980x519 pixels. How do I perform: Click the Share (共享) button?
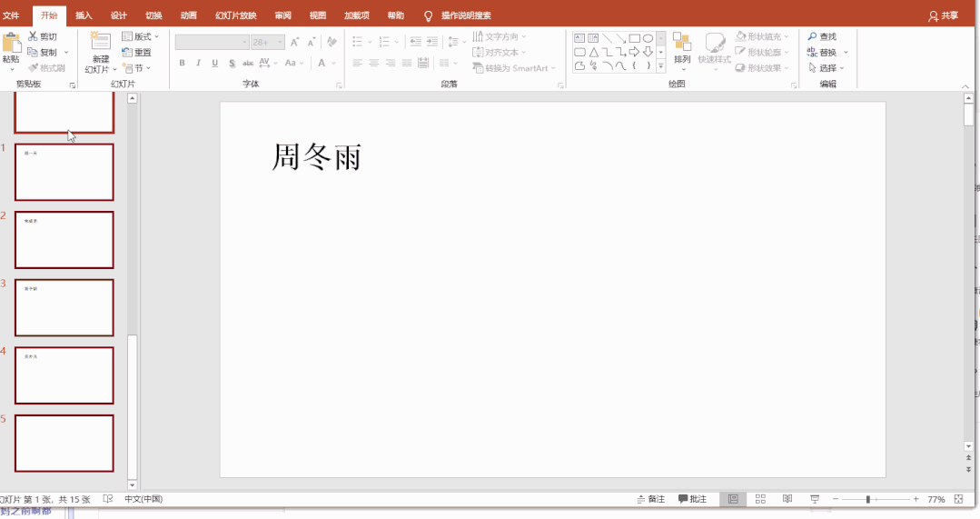[x=943, y=15]
